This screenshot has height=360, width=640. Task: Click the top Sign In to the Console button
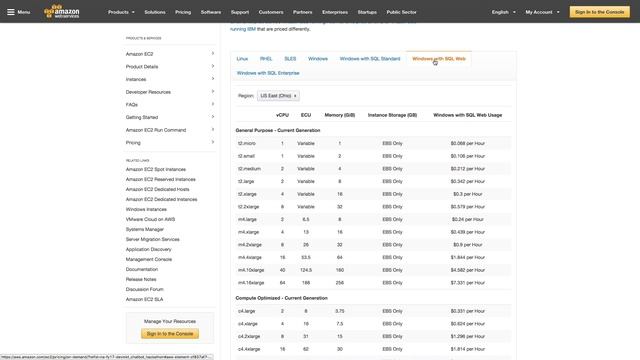600,12
